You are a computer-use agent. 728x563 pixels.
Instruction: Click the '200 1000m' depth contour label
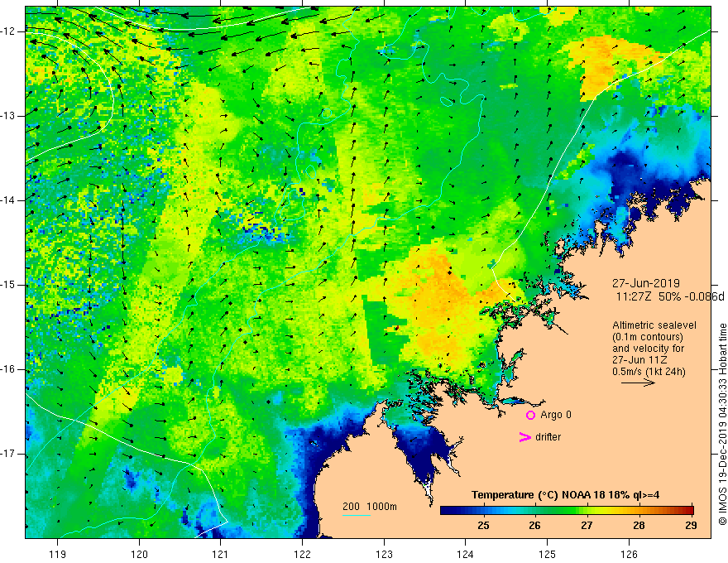(370, 507)
